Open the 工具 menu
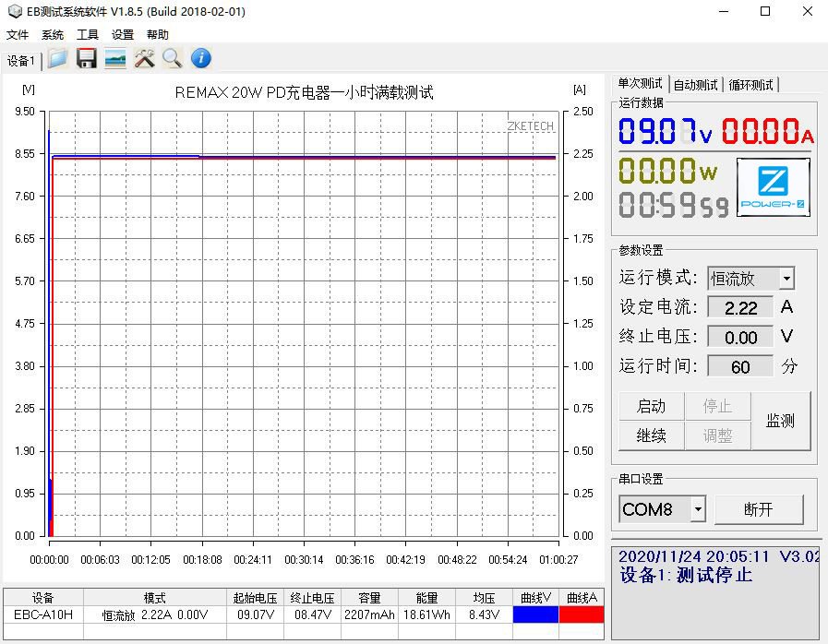 88,35
